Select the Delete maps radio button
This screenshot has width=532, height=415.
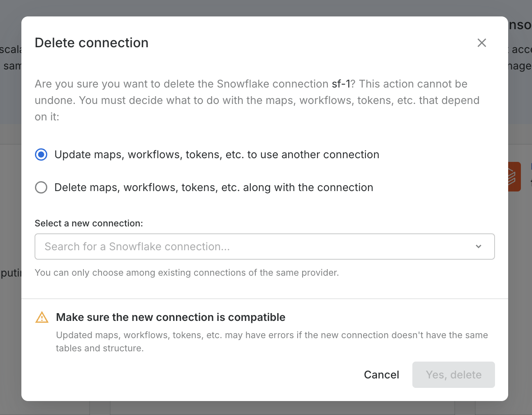coord(41,187)
